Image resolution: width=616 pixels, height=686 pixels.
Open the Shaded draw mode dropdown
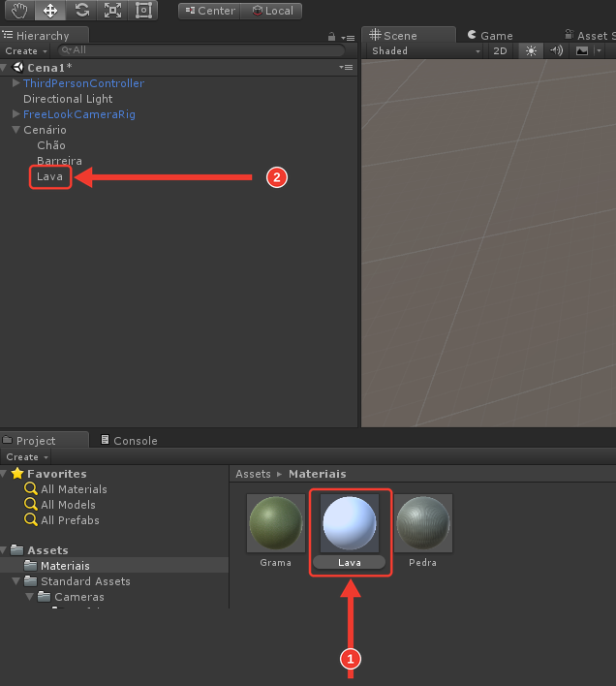[426, 51]
